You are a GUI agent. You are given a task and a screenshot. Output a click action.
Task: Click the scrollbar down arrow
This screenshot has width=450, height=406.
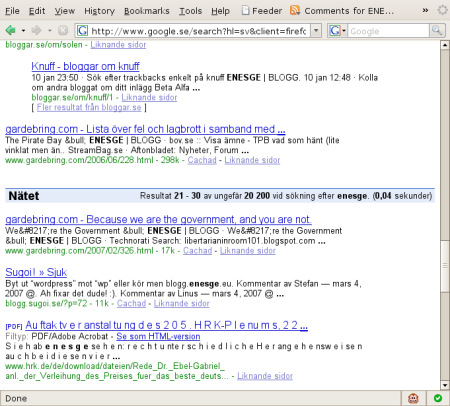(445, 385)
